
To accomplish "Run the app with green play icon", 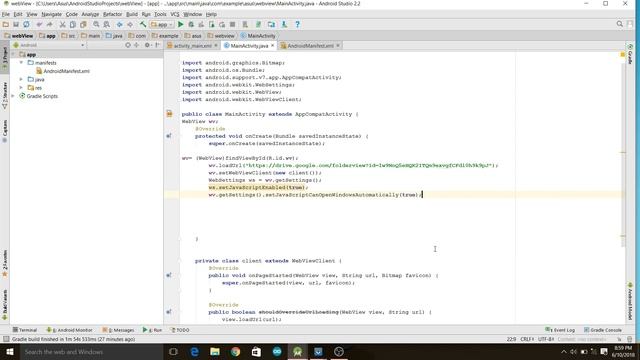I will coord(180,24).
